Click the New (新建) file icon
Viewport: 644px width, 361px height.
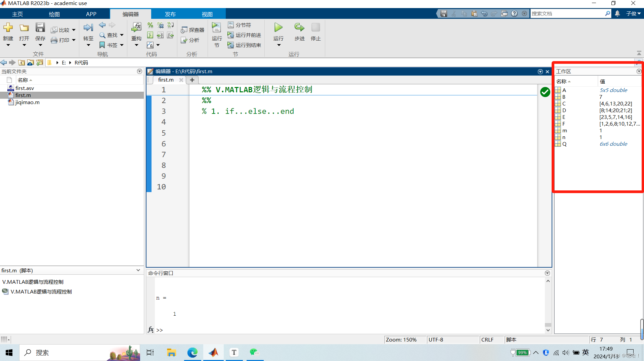coord(8,28)
